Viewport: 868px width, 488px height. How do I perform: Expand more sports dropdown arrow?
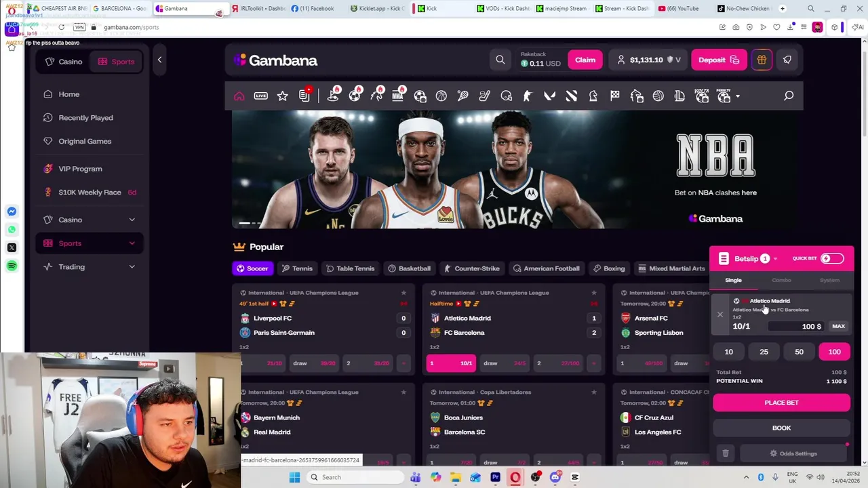click(x=738, y=96)
